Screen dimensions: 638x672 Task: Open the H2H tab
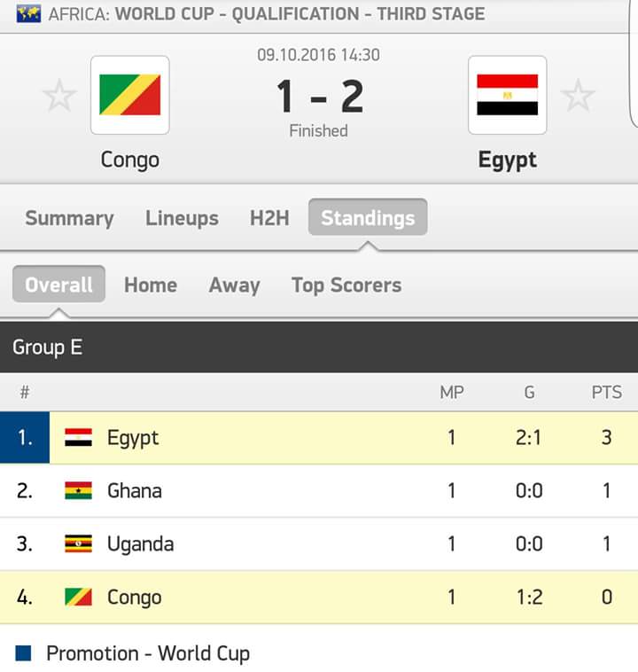[x=269, y=218]
